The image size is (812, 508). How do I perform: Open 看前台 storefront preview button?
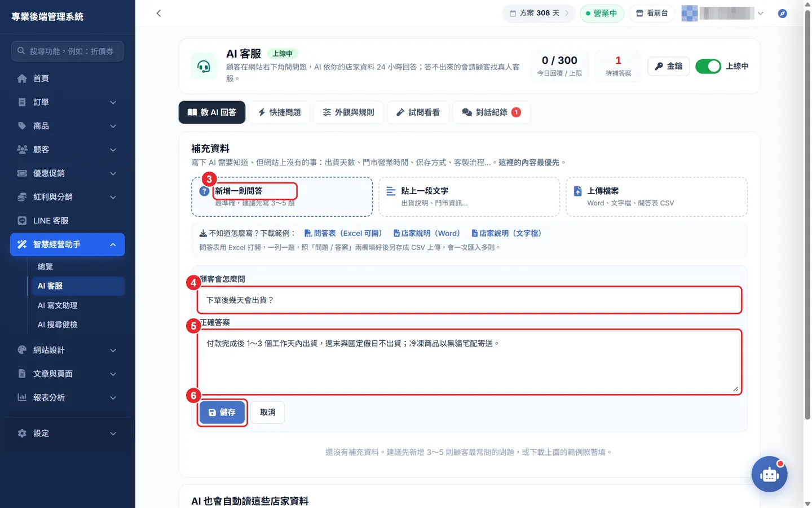point(652,13)
